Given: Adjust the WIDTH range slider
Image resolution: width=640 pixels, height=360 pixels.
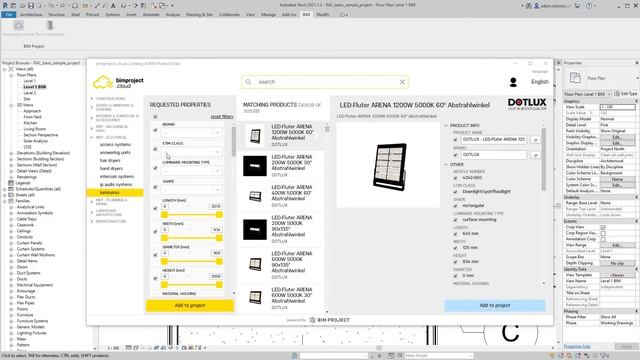Looking at the screenshot, I should click(191, 238).
